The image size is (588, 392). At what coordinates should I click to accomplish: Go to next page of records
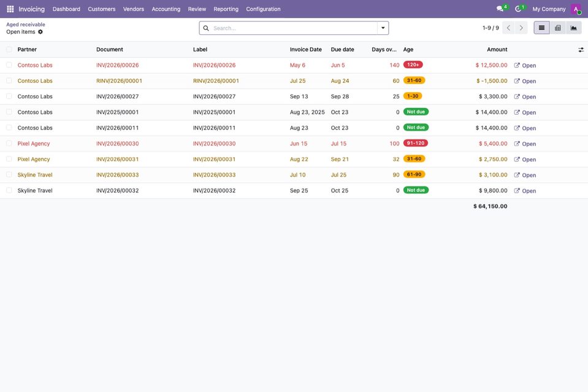pos(521,28)
